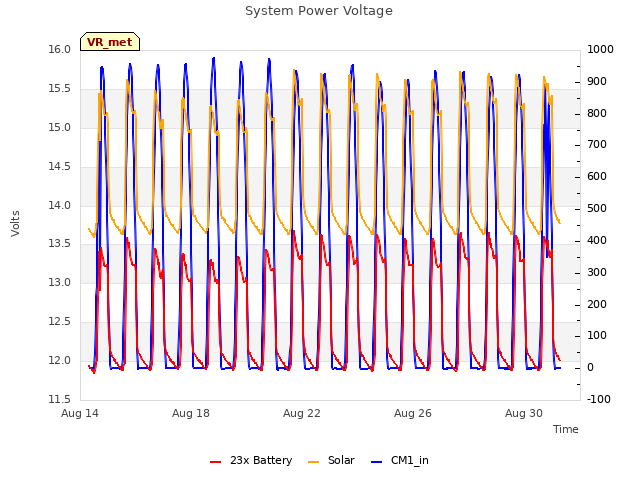Click the Time axis label
Image resolution: width=640 pixels, height=480 pixels.
pos(565,429)
